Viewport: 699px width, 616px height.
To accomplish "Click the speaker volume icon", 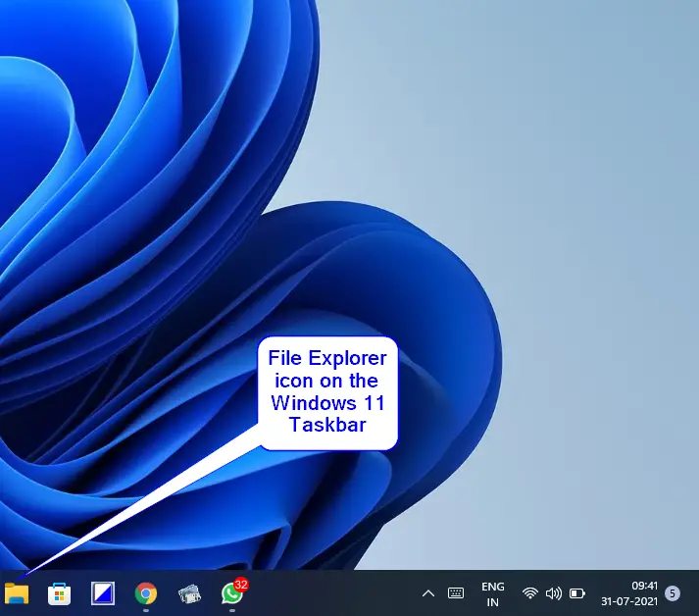I will click(554, 593).
